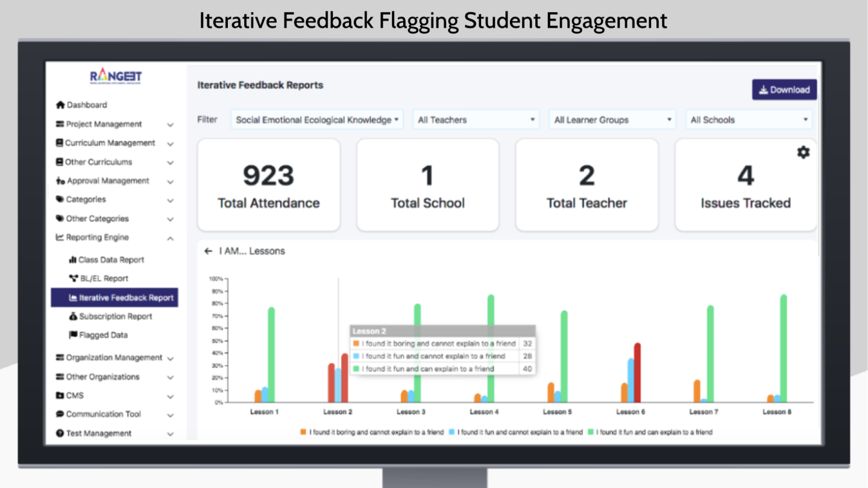
Task: Expand Other Curriculums chevron
Action: point(170,163)
